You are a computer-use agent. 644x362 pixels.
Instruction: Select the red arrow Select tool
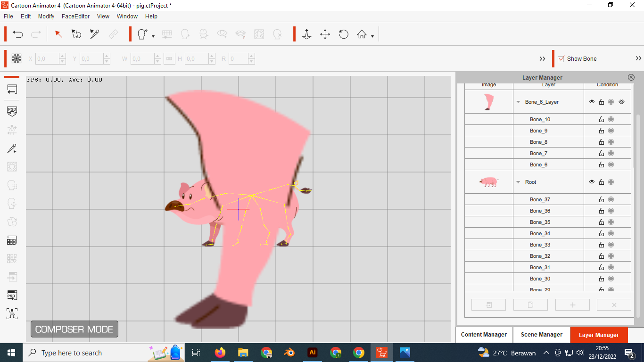click(58, 34)
